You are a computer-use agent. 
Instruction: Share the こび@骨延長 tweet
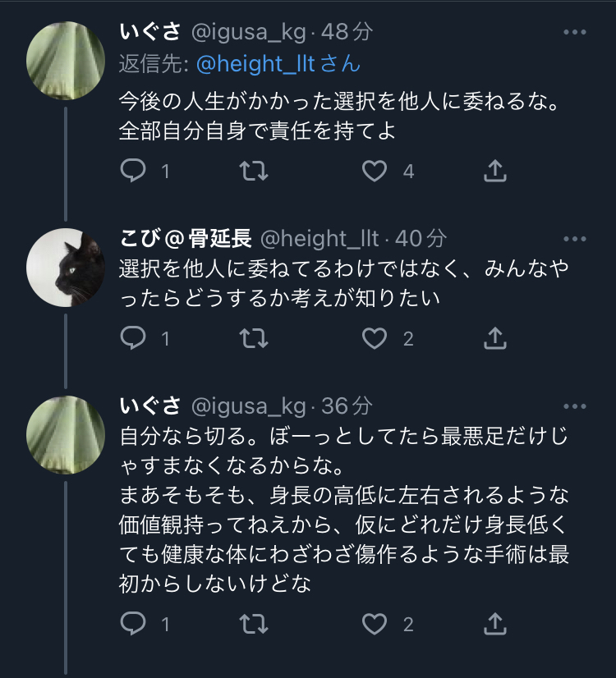coord(495,338)
